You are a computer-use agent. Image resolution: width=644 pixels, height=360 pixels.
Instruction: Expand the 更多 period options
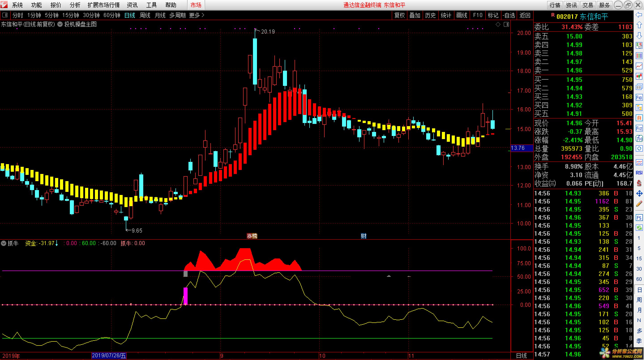[x=197, y=15]
